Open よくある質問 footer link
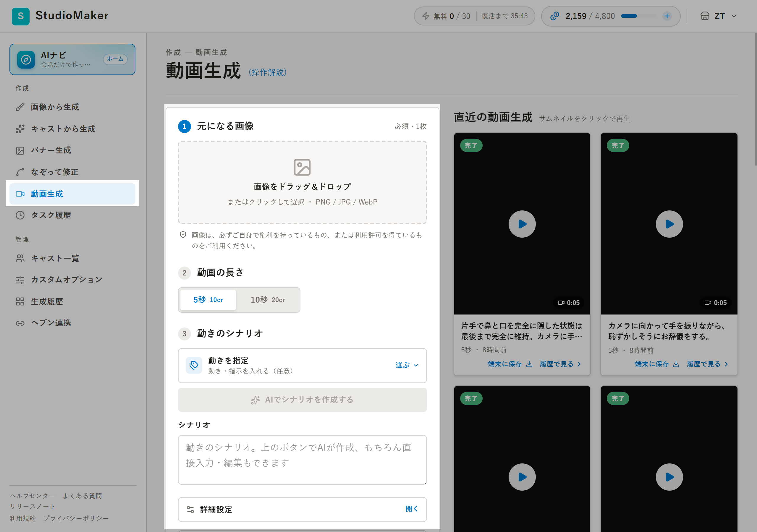Viewport: 757px width, 532px height. 83,496
